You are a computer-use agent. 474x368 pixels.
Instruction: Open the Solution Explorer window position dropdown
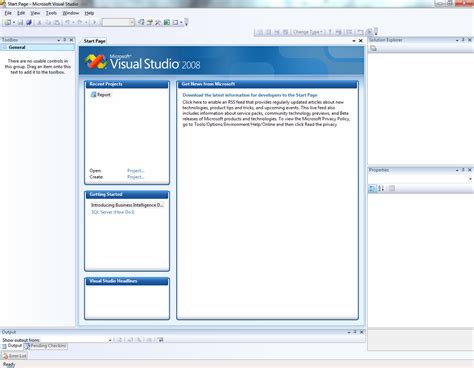click(457, 40)
